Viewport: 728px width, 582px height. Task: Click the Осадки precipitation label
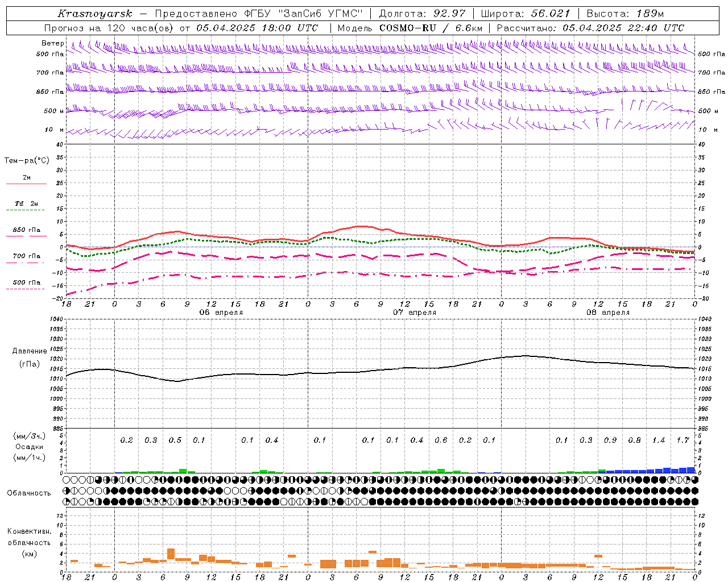click(x=29, y=447)
